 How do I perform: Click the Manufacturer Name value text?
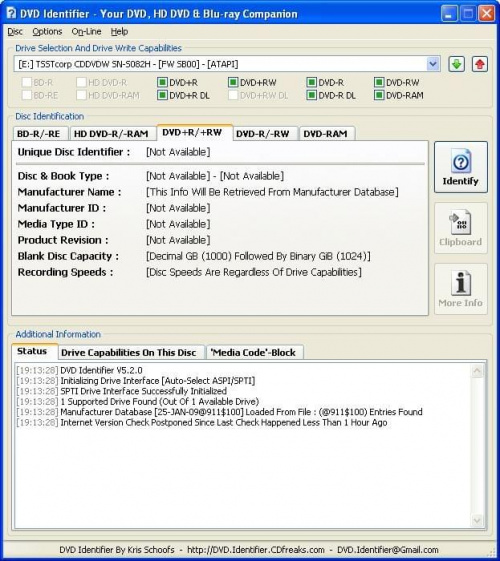pyautogui.click(x=272, y=192)
